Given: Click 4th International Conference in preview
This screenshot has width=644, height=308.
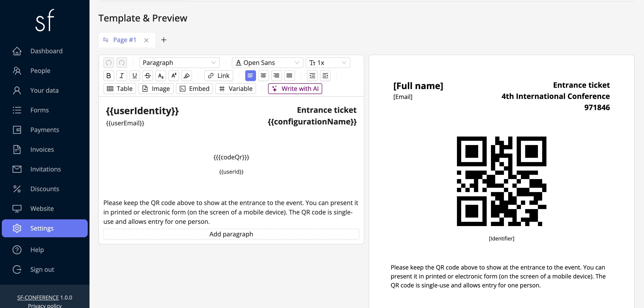Looking at the screenshot, I should pos(555,96).
